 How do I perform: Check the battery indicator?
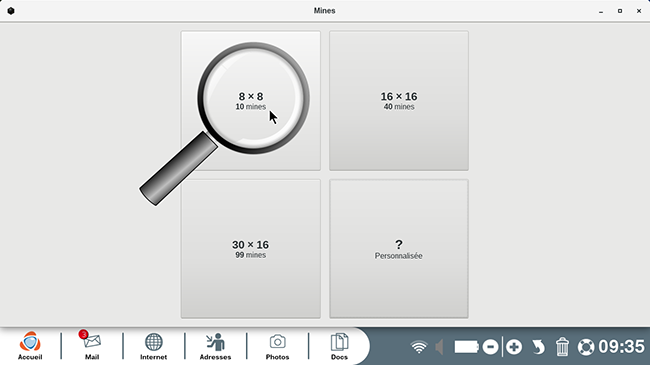point(466,347)
